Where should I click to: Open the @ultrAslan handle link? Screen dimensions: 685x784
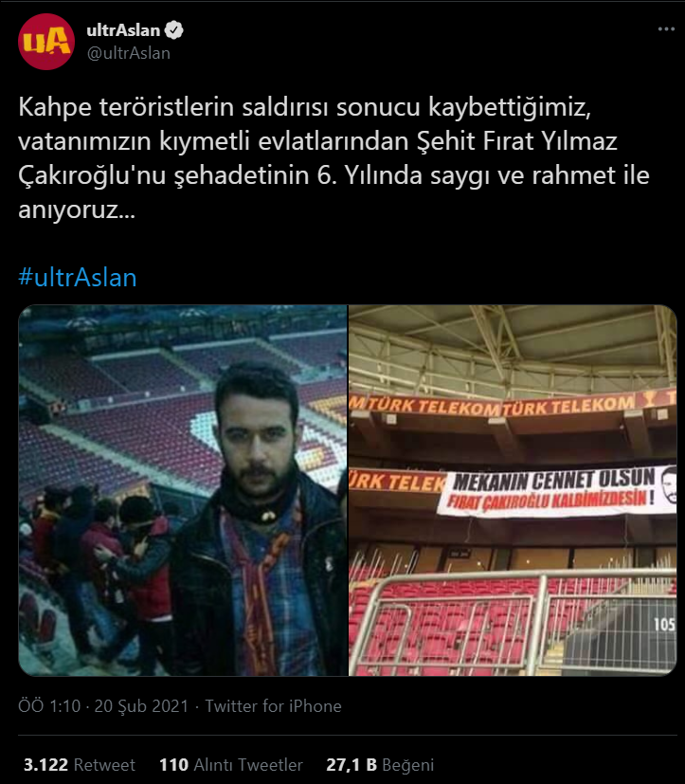tap(129, 53)
